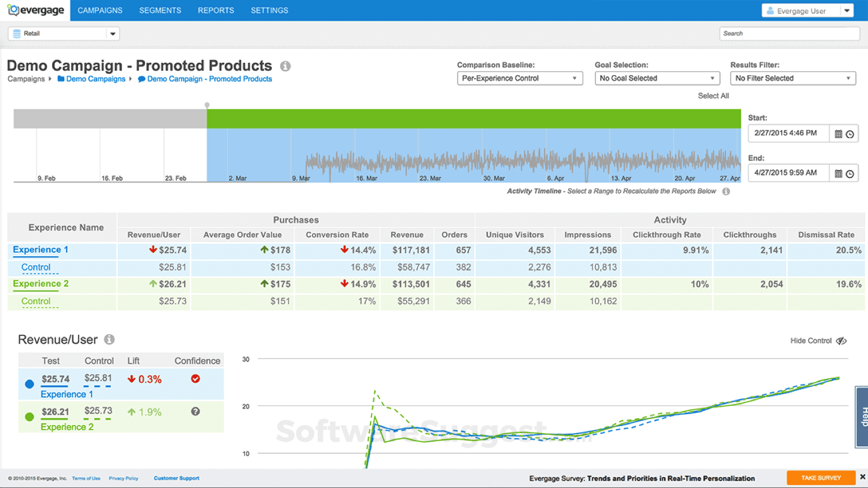Screen dimensions: 868x488
Task: Open the Comparison Baseline dropdown
Action: (x=519, y=77)
